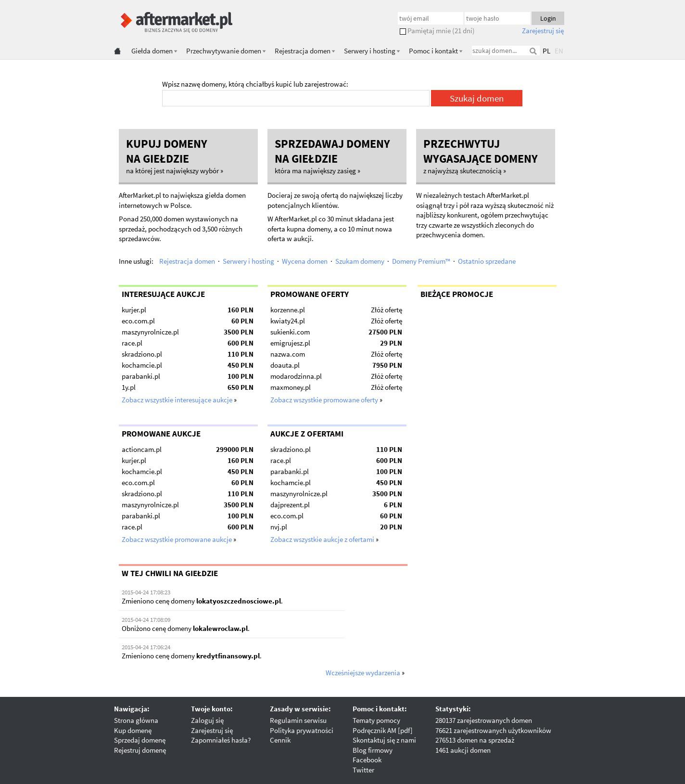Click the 'twój email' input field

(430, 18)
